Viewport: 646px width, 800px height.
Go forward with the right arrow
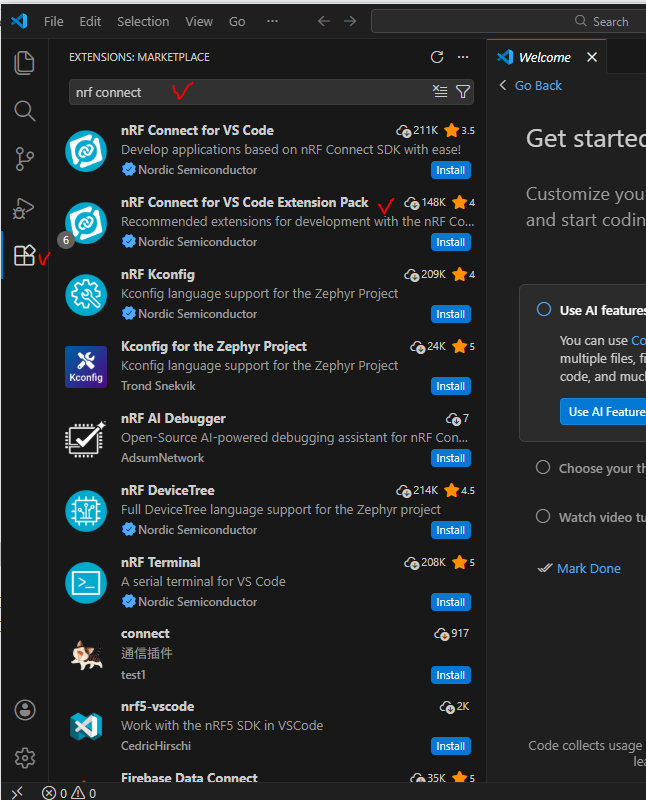pyautogui.click(x=350, y=21)
